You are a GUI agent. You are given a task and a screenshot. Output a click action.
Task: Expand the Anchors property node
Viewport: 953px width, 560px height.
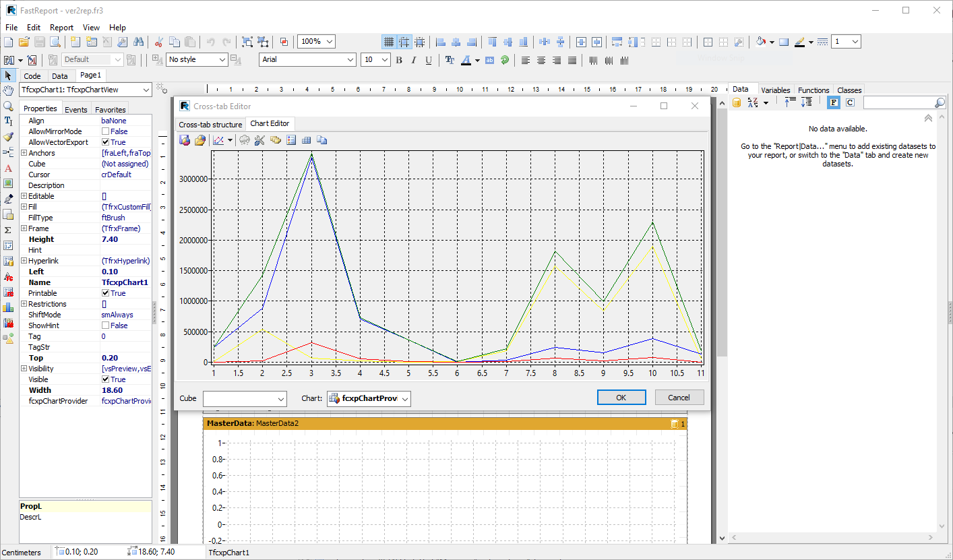tap(24, 153)
